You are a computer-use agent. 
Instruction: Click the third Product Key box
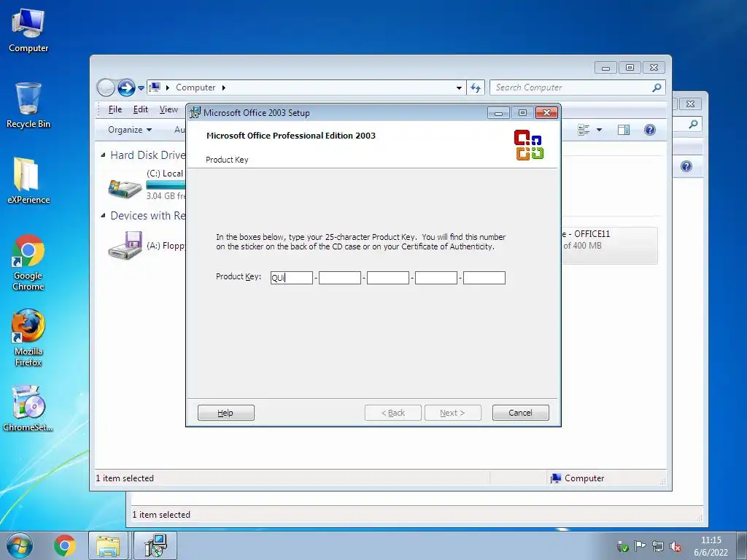[x=388, y=278]
